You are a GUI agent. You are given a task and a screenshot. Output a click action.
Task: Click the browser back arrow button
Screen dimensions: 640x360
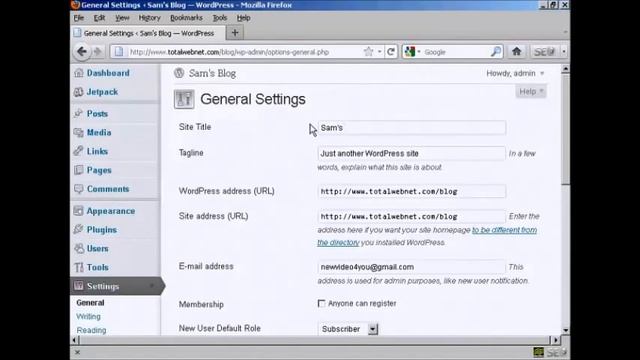click(x=82, y=51)
